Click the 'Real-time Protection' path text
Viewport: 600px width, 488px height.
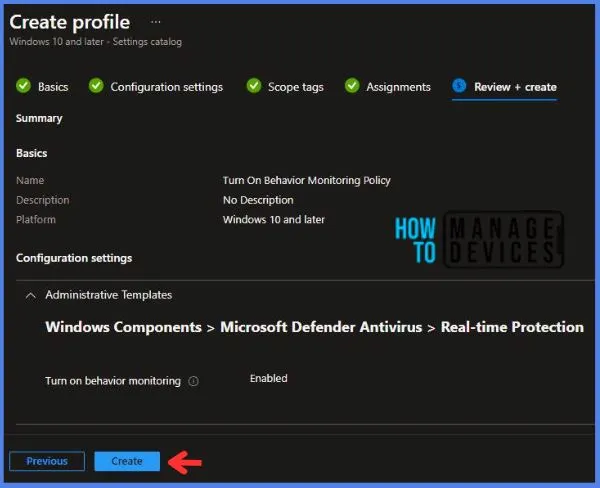pyautogui.click(x=512, y=327)
